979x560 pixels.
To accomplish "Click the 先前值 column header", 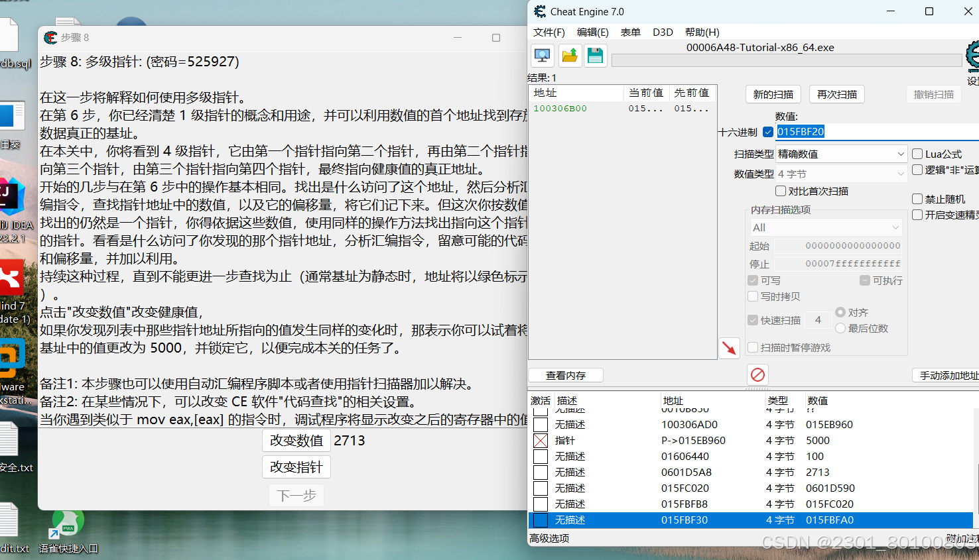I will pyautogui.click(x=692, y=93).
